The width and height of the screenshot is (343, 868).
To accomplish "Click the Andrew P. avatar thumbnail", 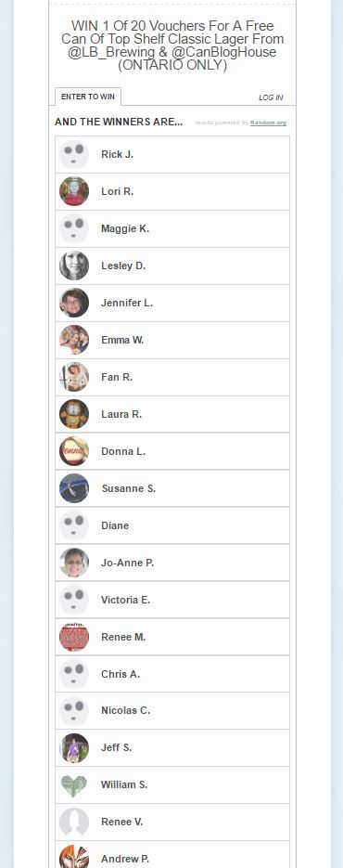I will point(74,856).
